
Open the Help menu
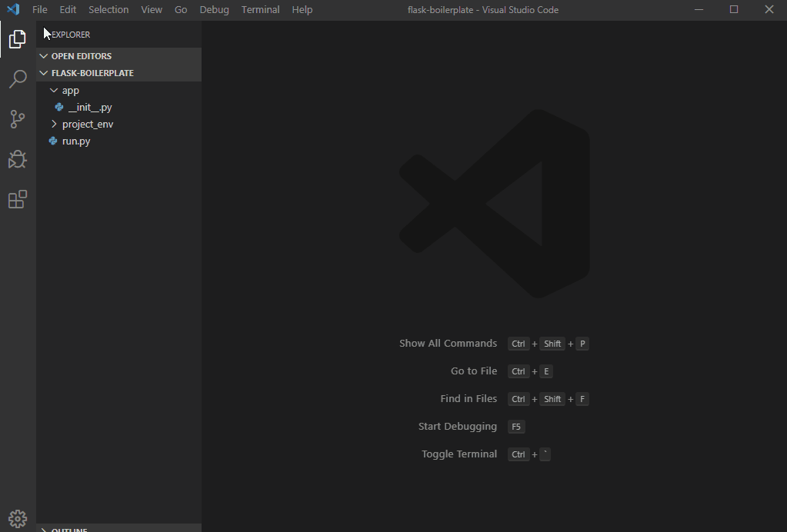click(x=302, y=9)
